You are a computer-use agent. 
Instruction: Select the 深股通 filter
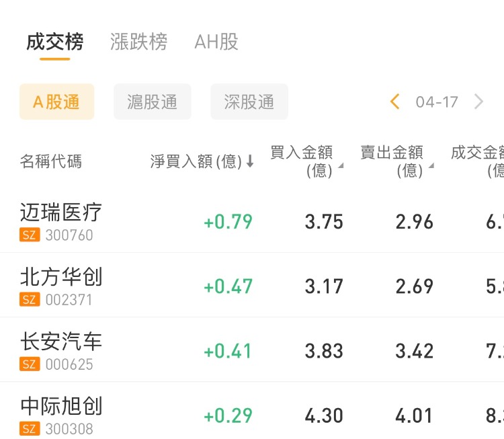click(x=249, y=102)
